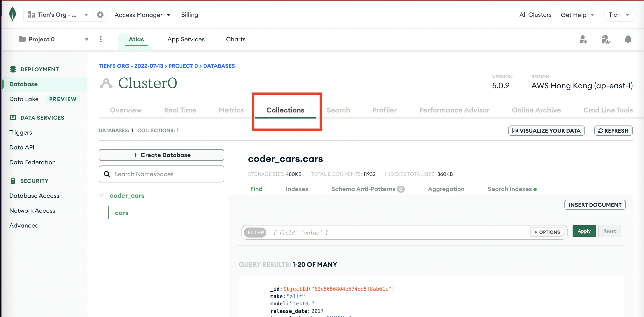The image size is (644, 317).
Task: Switch to the Atlas tab
Action: (136, 39)
